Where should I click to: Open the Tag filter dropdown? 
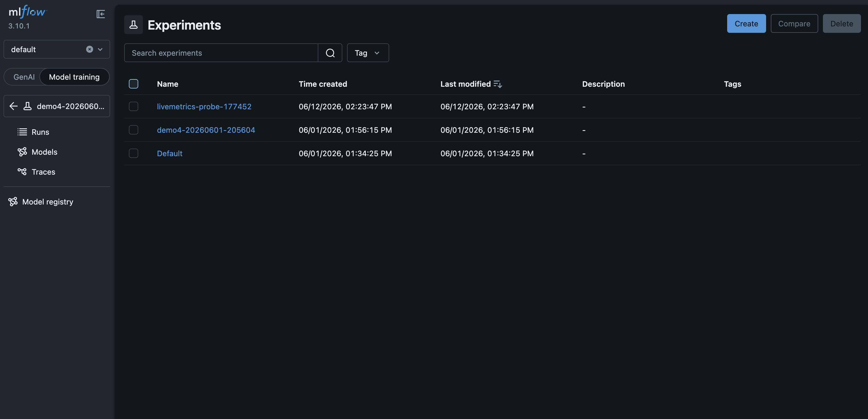pos(368,53)
